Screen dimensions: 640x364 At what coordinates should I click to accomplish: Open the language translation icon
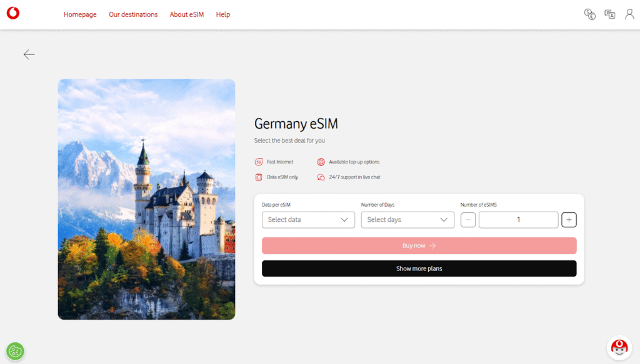609,14
